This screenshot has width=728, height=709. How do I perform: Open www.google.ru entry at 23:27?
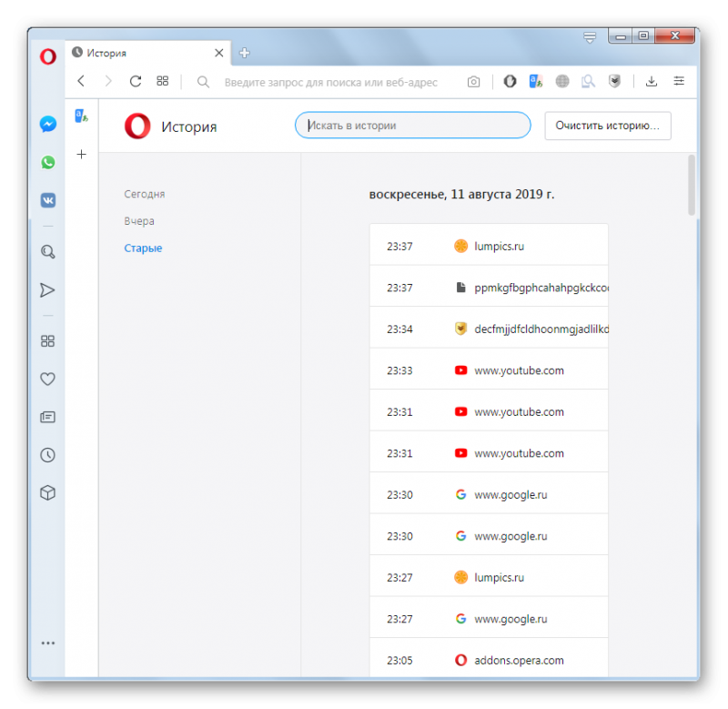489,617
